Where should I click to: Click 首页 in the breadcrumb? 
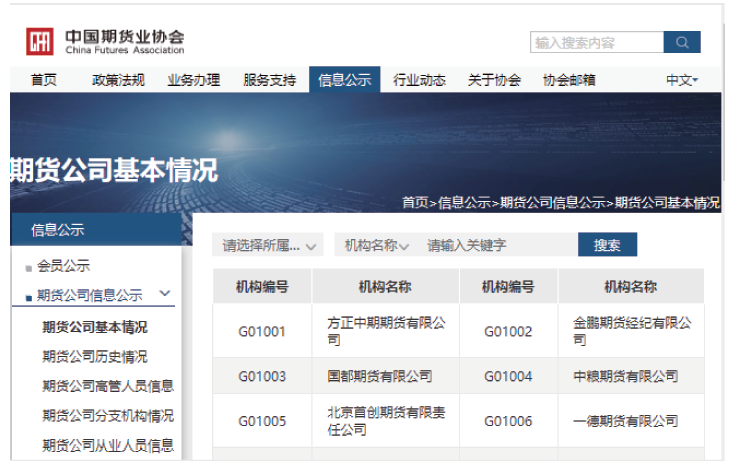(415, 203)
